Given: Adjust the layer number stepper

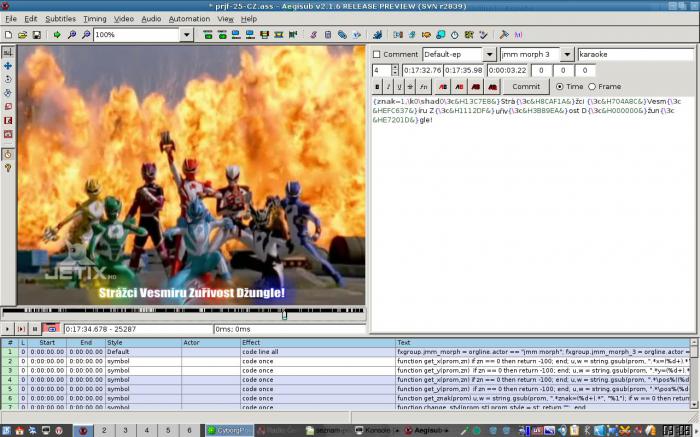Looking at the screenshot, I should (x=395, y=70).
